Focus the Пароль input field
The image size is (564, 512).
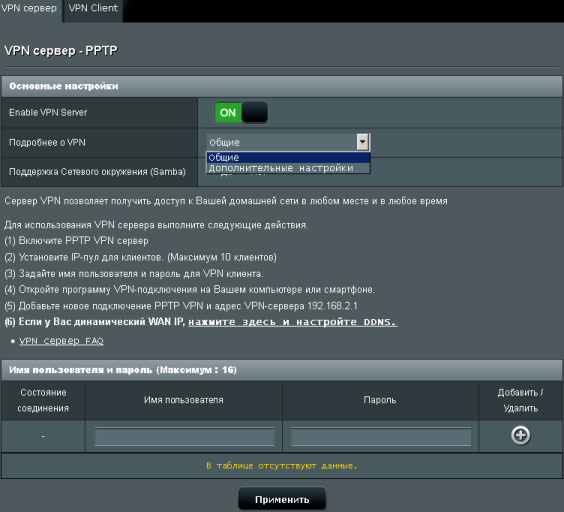tap(381, 436)
